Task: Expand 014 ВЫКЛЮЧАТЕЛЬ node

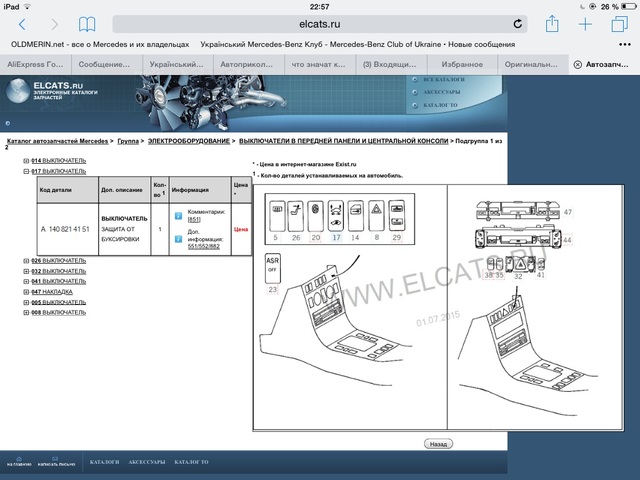Action: click(26, 161)
